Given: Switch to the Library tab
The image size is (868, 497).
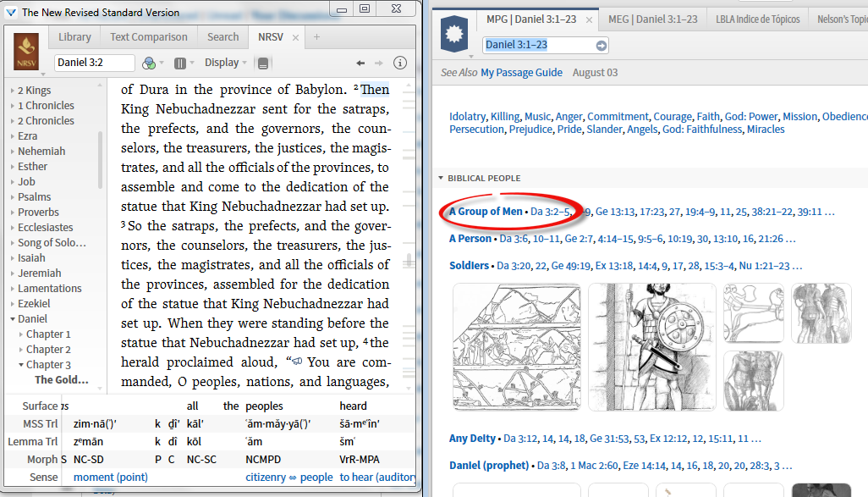Looking at the screenshot, I should [x=74, y=37].
